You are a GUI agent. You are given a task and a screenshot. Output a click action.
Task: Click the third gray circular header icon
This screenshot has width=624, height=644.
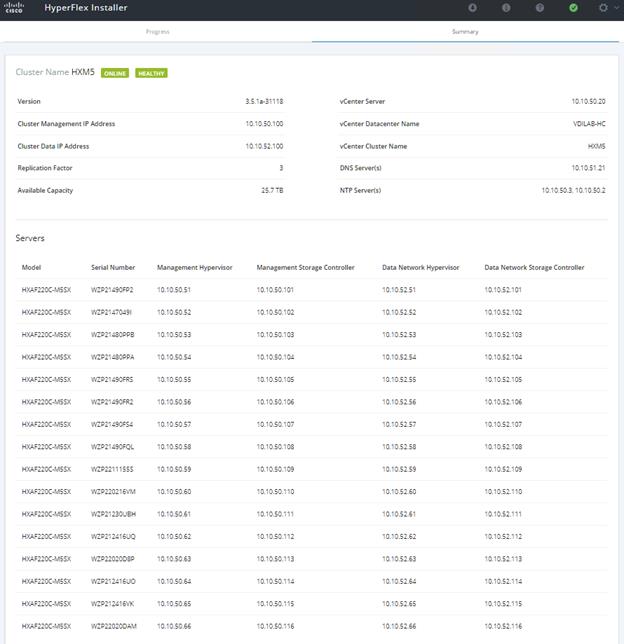tap(540, 7)
